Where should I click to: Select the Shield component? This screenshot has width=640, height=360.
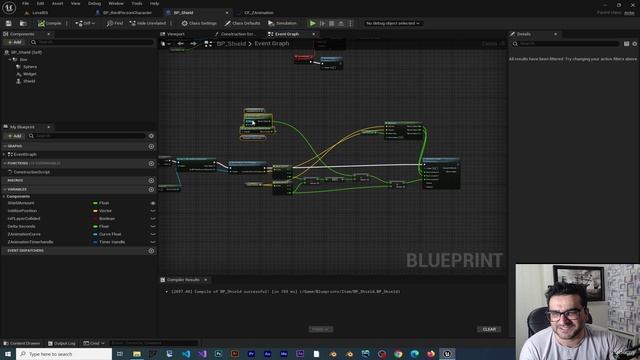[x=29, y=81]
